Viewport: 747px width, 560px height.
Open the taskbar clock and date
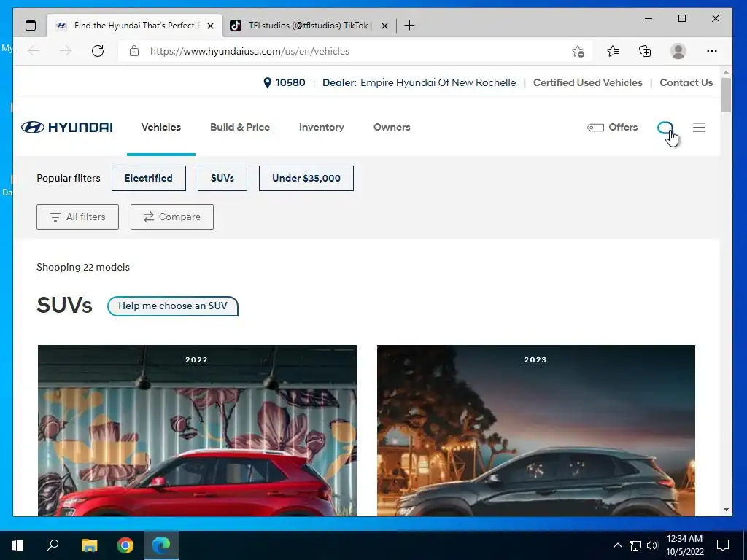pyautogui.click(x=684, y=545)
